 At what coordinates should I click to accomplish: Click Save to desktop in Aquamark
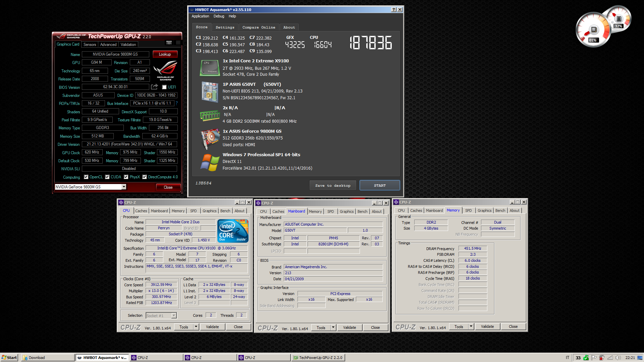click(x=333, y=185)
